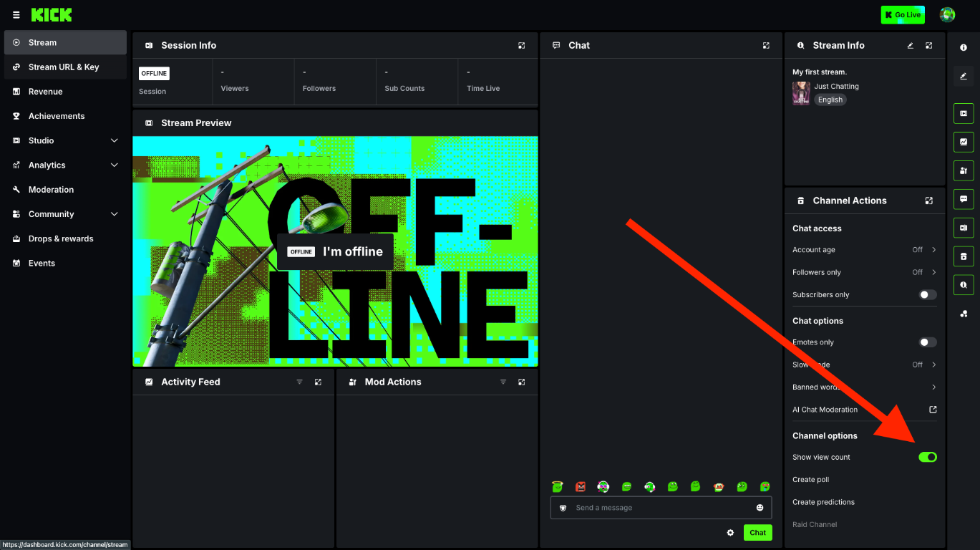This screenshot has height=550, width=980.
Task: Pick the green halo emote
Action: pos(558,486)
